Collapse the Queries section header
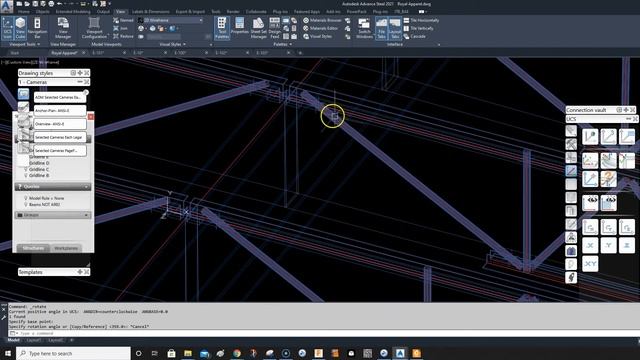640x360 pixels. 53,187
